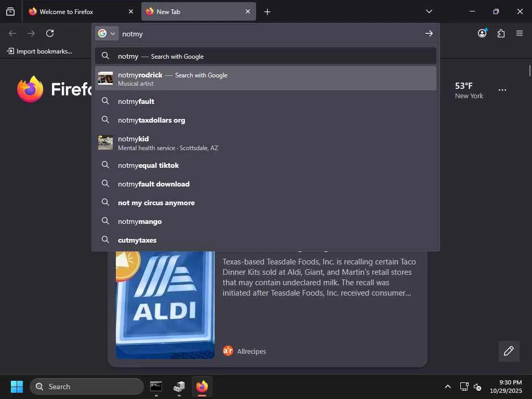Open the Firefox account icon
The height and width of the screenshot is (399, 532).
coord(482,33)
